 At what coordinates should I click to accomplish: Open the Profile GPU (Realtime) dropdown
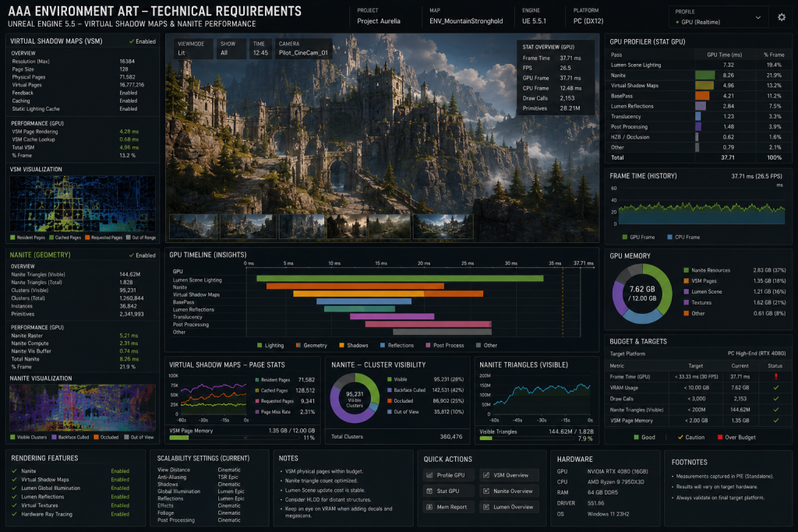point(718,17)
